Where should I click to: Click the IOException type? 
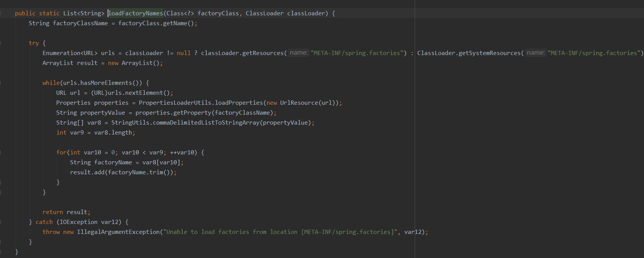point(78,222)
